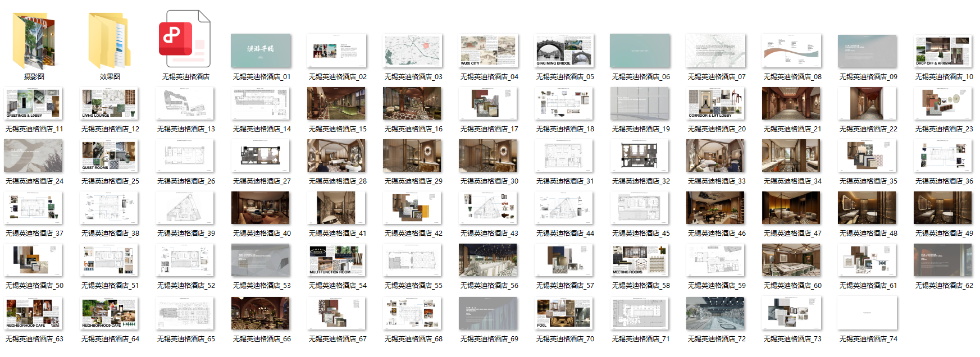Click the file name 无锡英迪格酒店_09

868,77
